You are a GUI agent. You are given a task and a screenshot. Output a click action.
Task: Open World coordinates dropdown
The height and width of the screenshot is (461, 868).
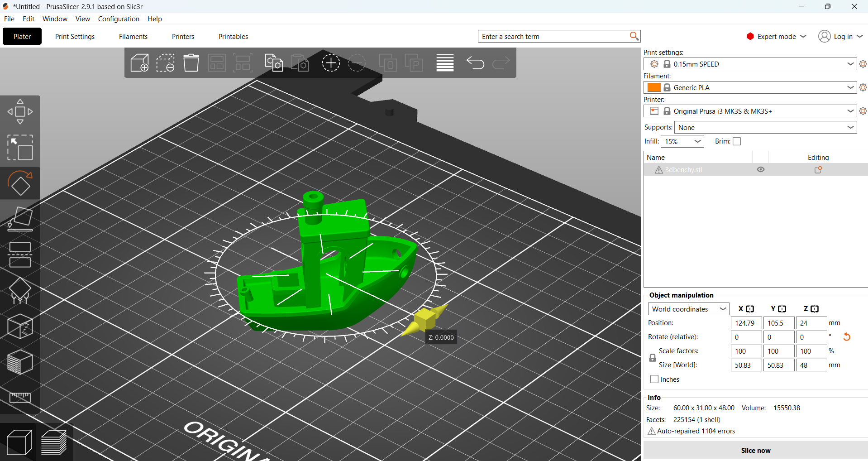coord(688,309)
